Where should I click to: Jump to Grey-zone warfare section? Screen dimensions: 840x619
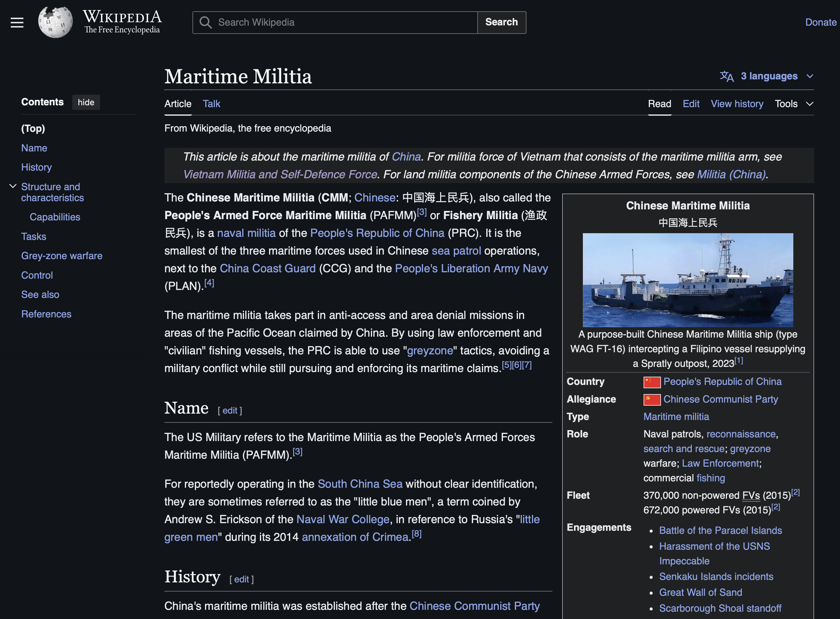pyautogui.click(x=62, y=255)
